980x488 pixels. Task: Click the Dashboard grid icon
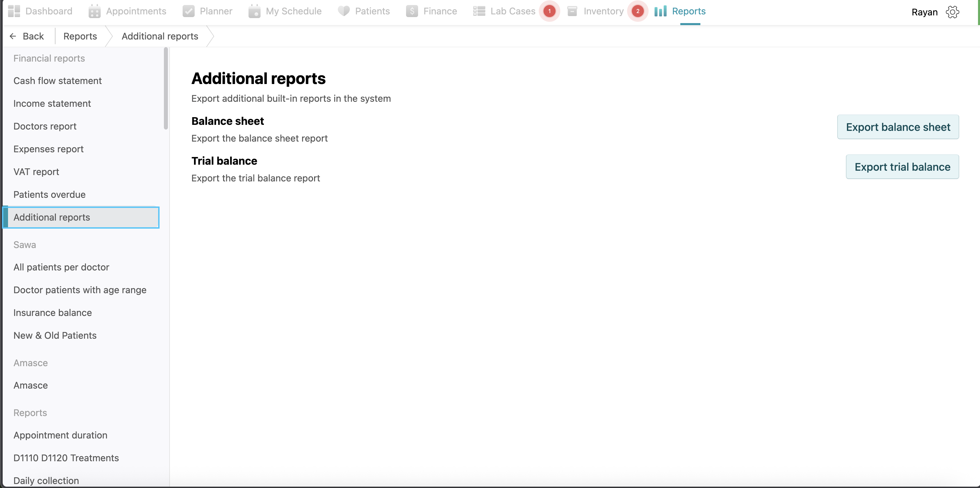pyautogui.click(x=14, y=11)
